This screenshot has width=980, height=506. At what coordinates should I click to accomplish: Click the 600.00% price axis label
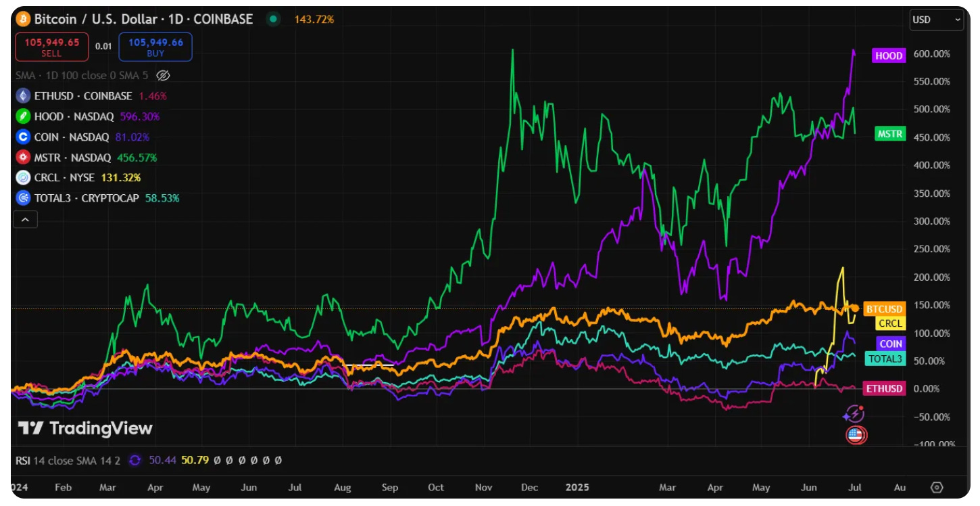[931, 53]
